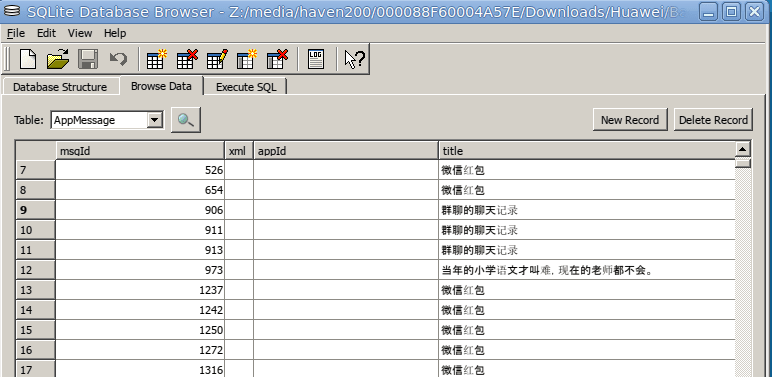The image size is (772, 377).
Task: Click the appId column header
Action: coord(346,151)
